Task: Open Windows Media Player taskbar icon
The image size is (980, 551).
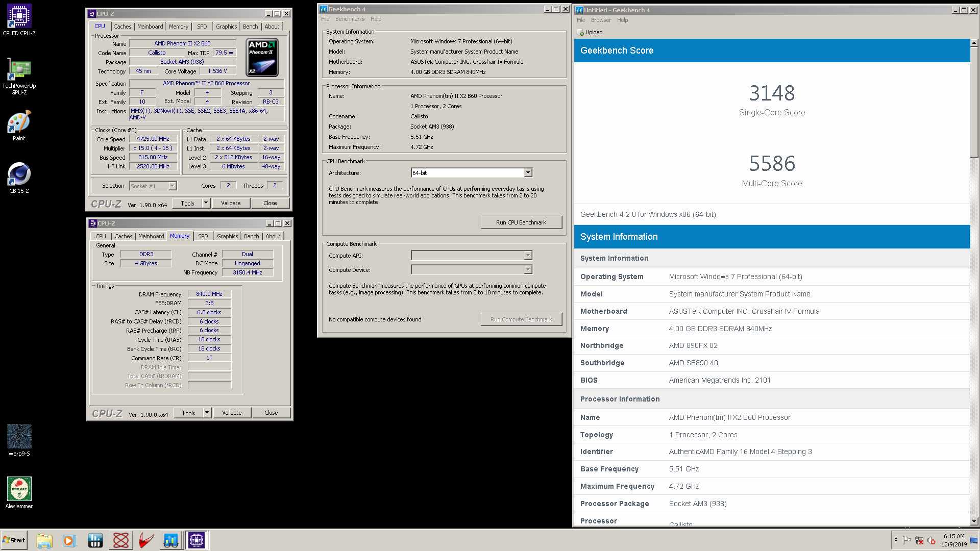Action: click(69, 540)
